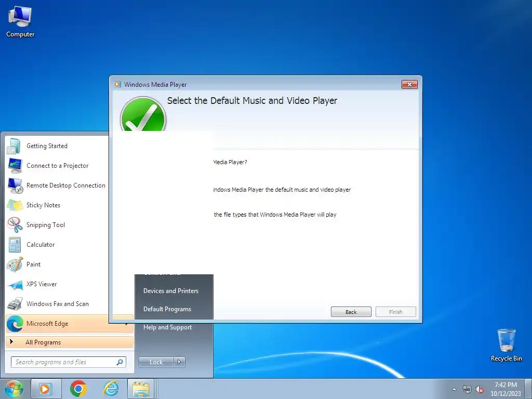
Task: Click the Show desktop button at taskbar edge
Action: 528,389
